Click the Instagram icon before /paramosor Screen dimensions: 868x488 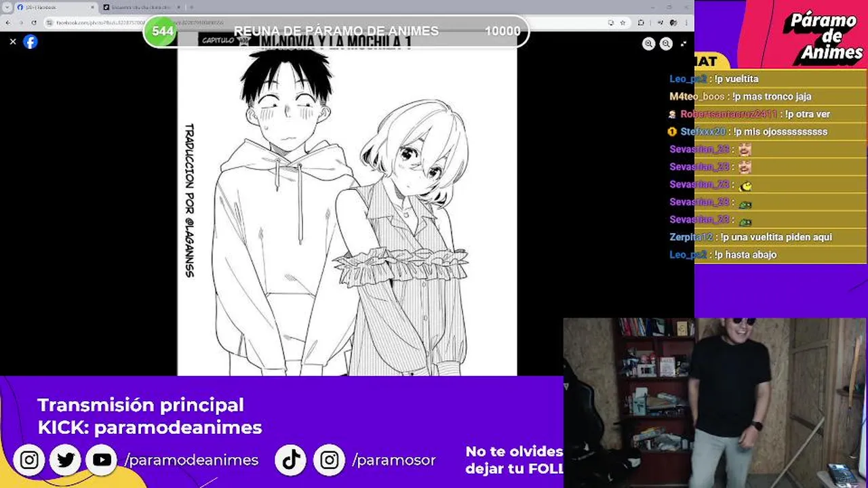(329, 460)
